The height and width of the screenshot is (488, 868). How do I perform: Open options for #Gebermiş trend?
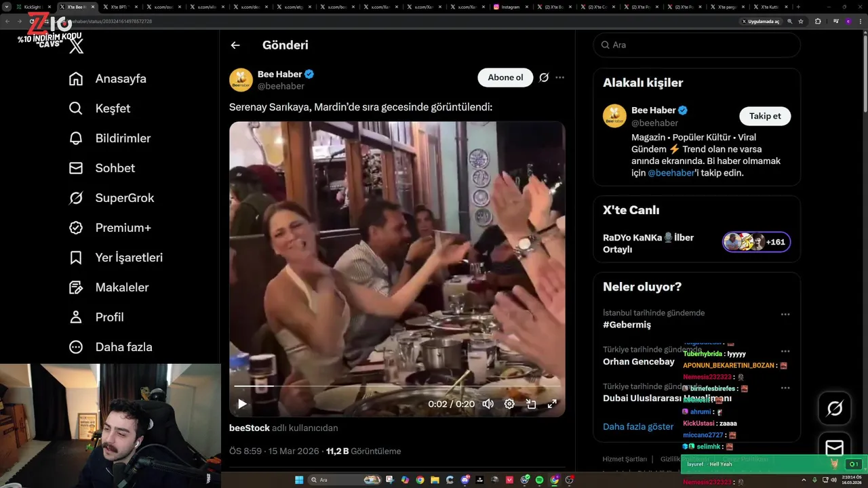[x=785, y=314]
